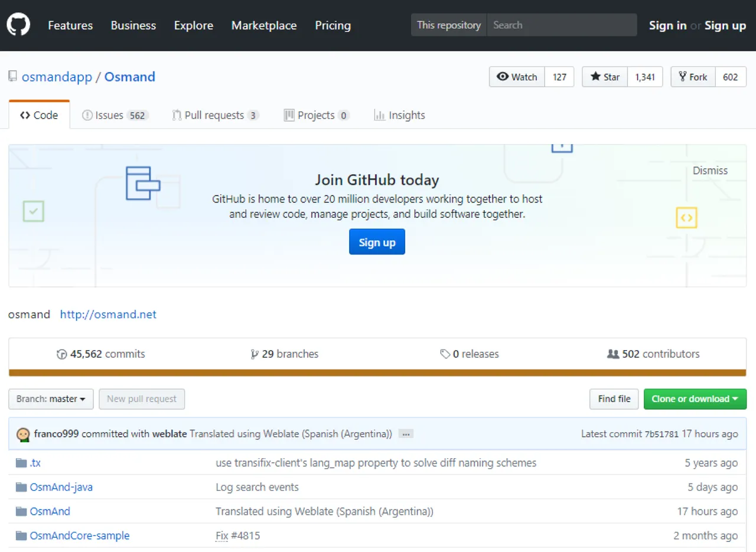View the 45,562 commits history
756x552 pixels.
(101, 354)
